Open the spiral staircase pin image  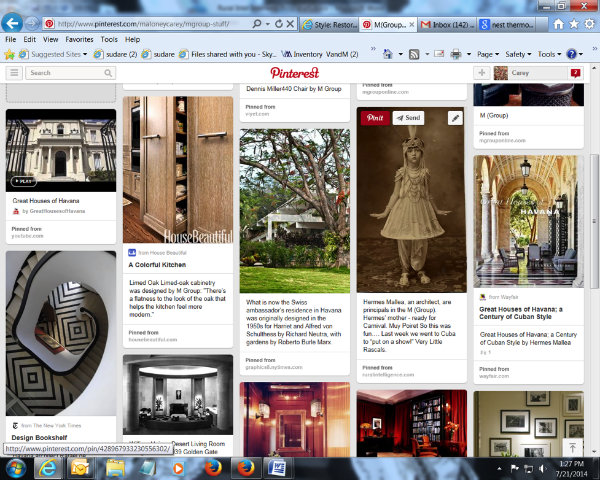(x=61, y=333)
